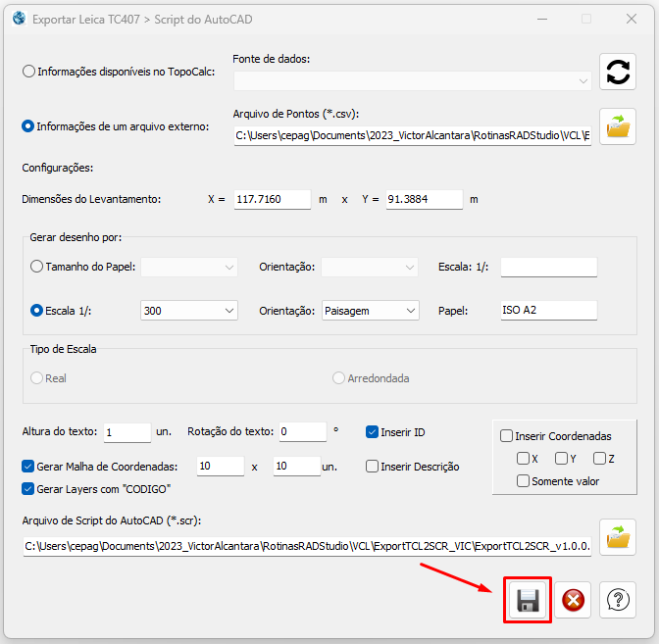Click the save floppy disk icon
This screenshot has width=659, height=644.
coord(528,600)
